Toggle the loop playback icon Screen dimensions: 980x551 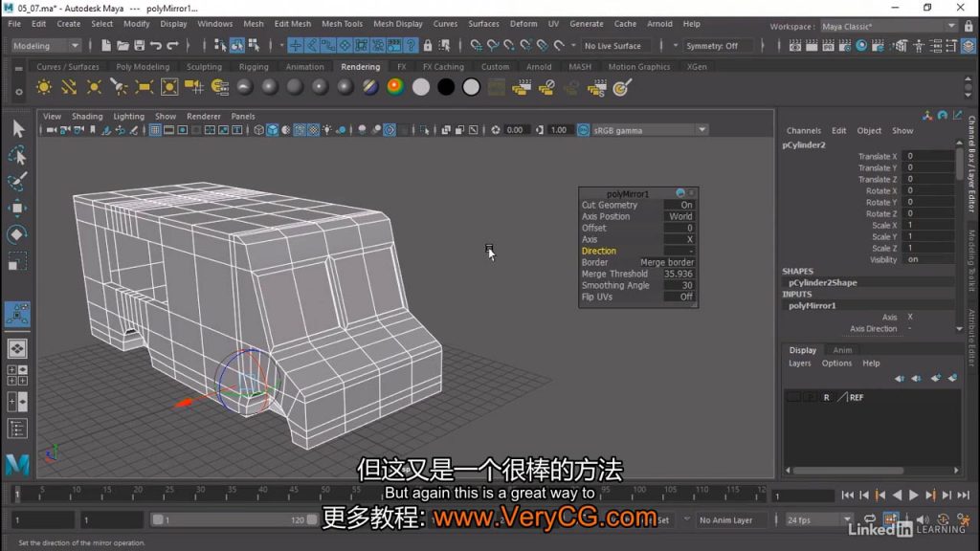pos(869,519)
